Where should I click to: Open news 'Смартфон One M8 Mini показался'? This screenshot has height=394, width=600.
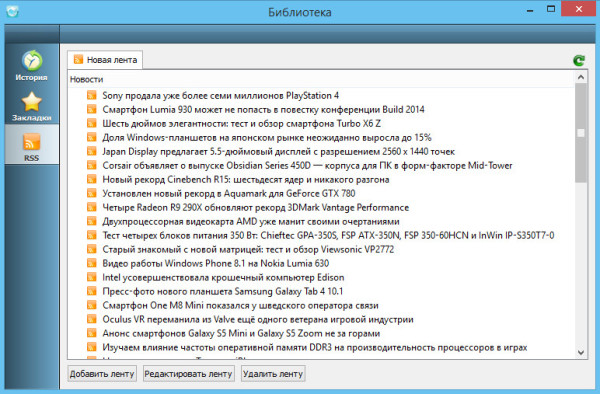click(x=240, y=306)
